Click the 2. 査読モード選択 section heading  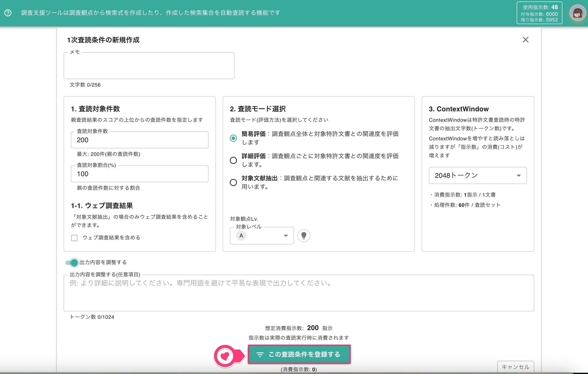pyautogui.click(x=258, y=109)
